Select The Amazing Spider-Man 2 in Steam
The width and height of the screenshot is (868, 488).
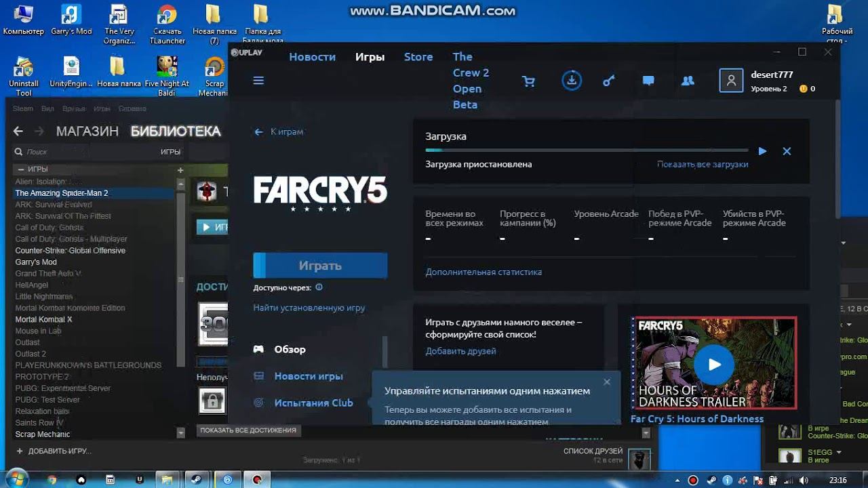point(62,193)
